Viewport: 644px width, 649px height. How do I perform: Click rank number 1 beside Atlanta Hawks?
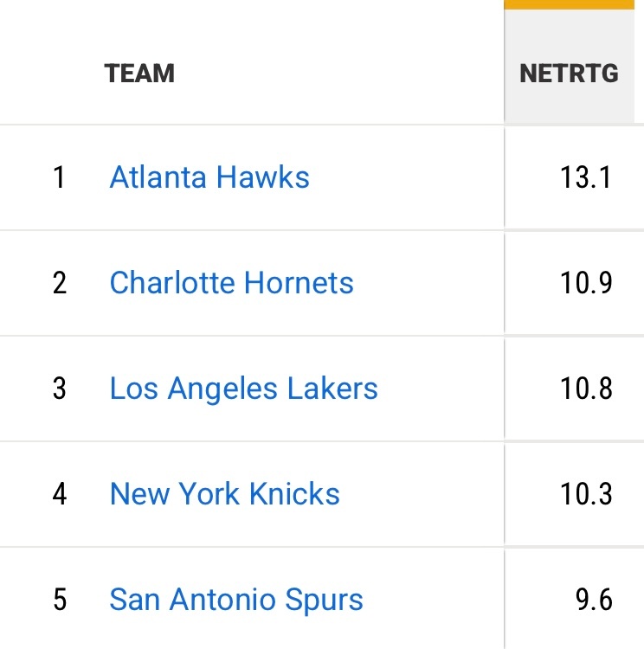click(x=59, y=177)
